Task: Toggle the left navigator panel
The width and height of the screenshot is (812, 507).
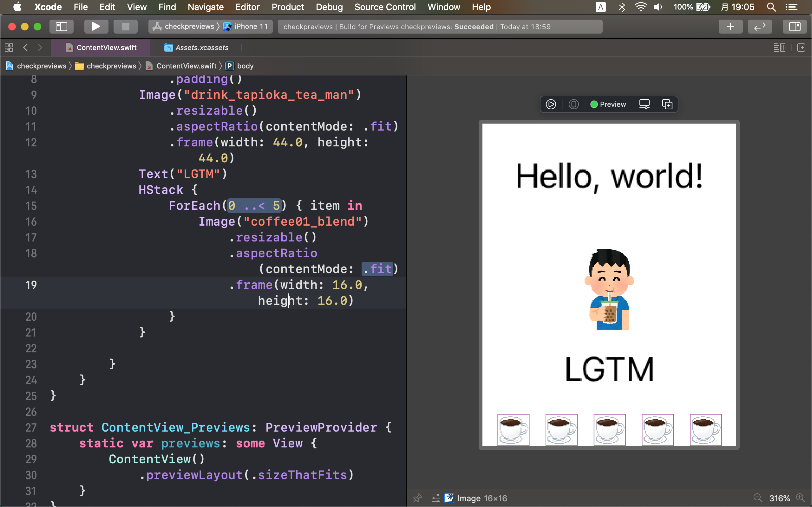Action: (x=62, y=27)
